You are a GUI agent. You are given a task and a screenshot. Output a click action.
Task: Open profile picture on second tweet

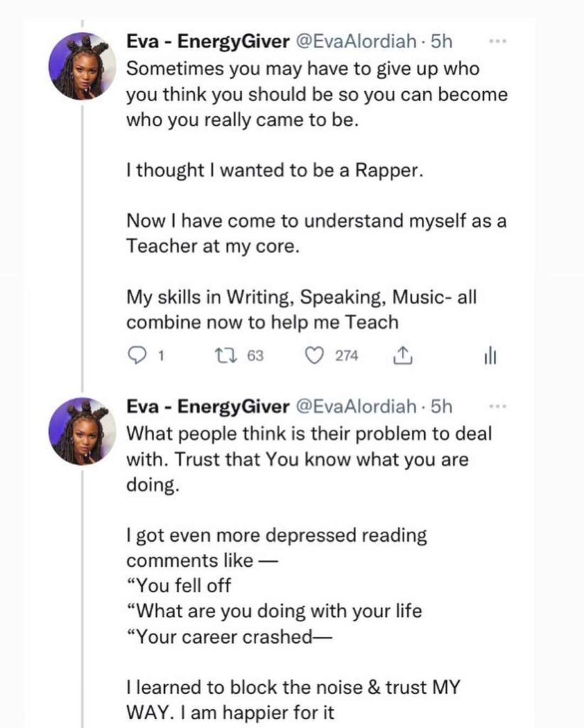82,431
